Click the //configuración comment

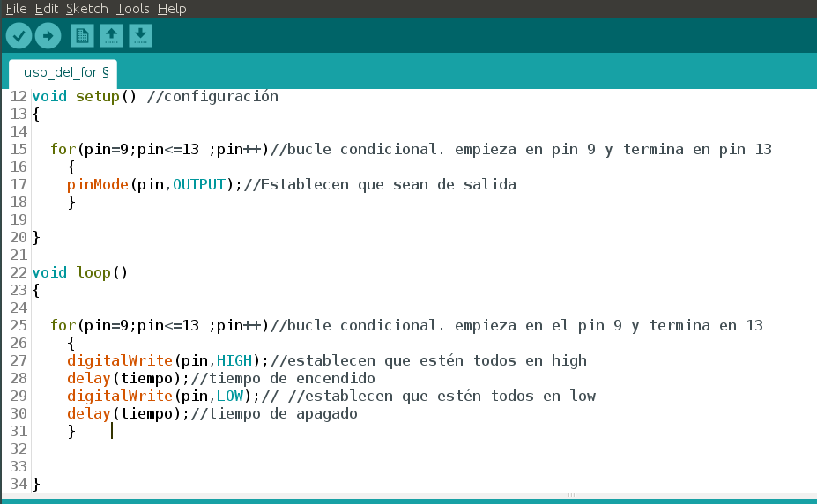click(x=212, y=96)
